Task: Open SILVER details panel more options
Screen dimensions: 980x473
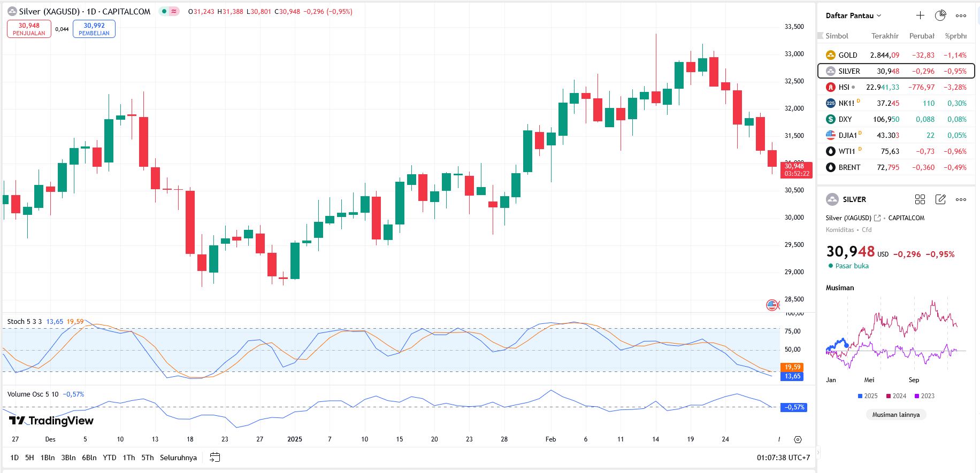Action: point(961,199)
